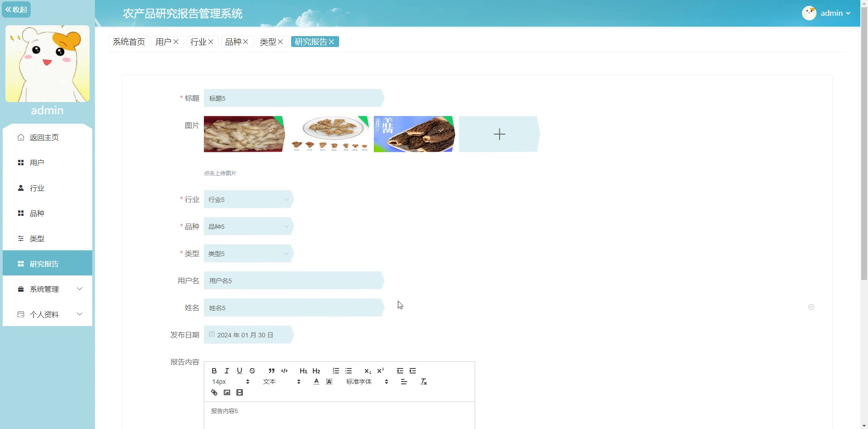This screenshot has width=868, height=429.
Task: Select the morel mushroom image thumbnail
Action: 414,134
